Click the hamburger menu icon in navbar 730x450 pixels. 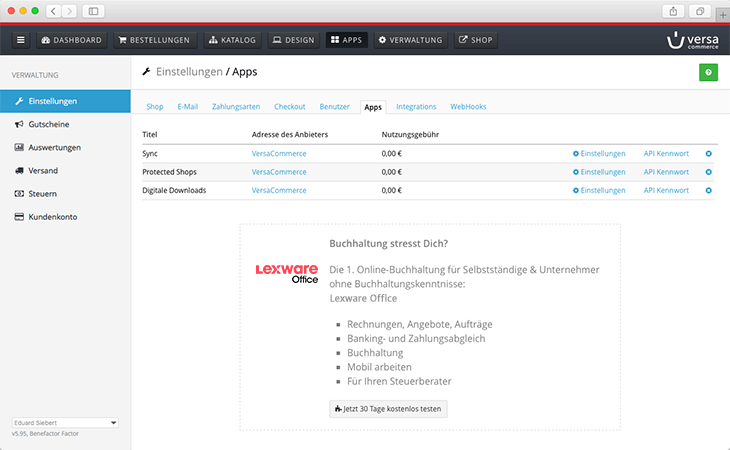(x=21, y=40)
